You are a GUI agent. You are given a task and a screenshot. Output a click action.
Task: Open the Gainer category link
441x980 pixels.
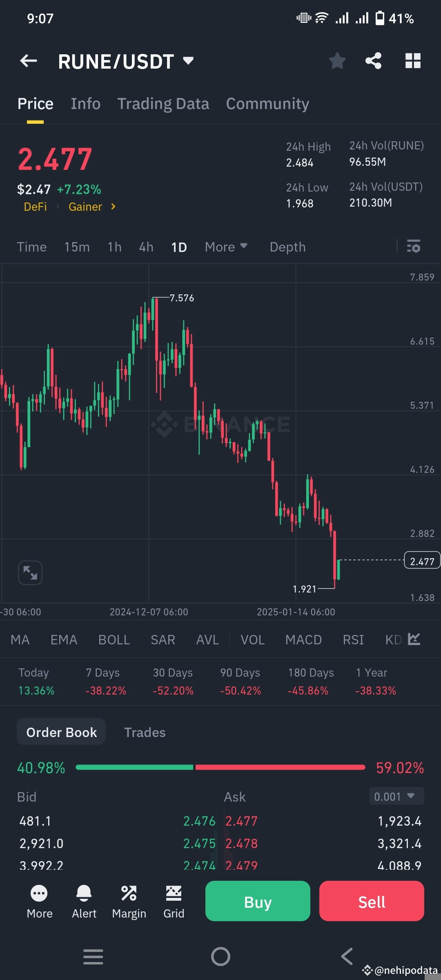[x=85, y=207]
